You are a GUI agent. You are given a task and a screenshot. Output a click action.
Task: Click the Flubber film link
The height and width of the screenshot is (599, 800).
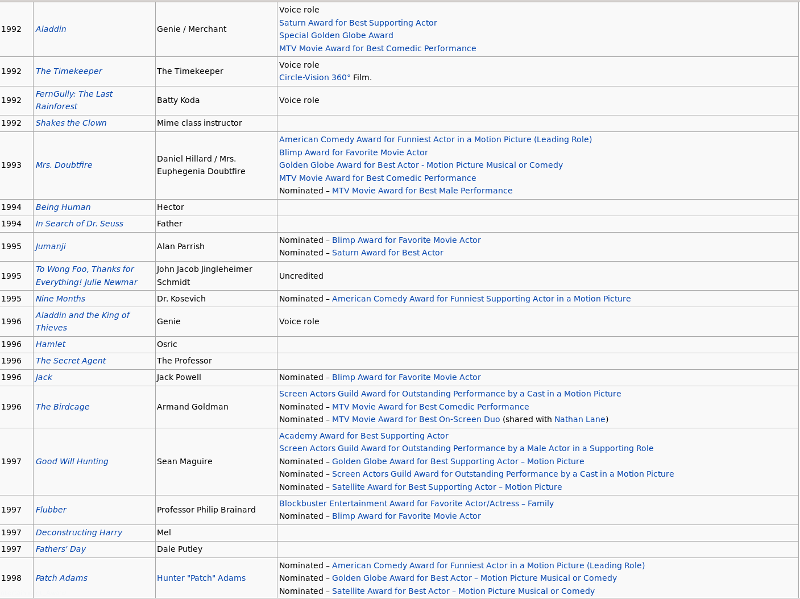51,510
